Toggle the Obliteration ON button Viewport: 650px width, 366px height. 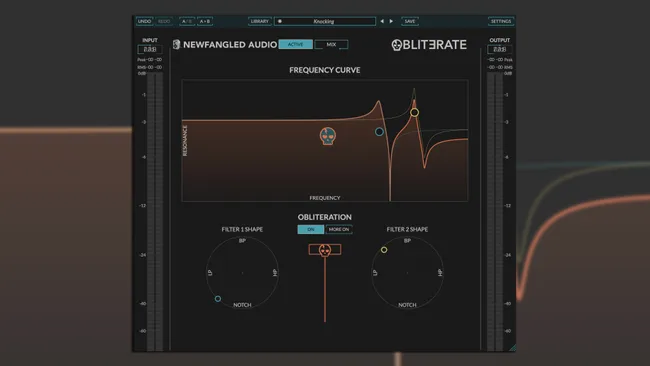[x=310, y=229]
